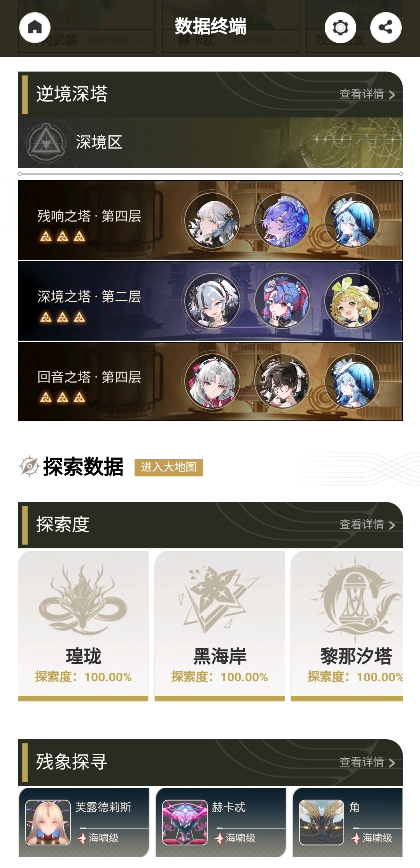The image size is (420, 868).
Task: Tap the share icon in header
Action: coord(385,27)
